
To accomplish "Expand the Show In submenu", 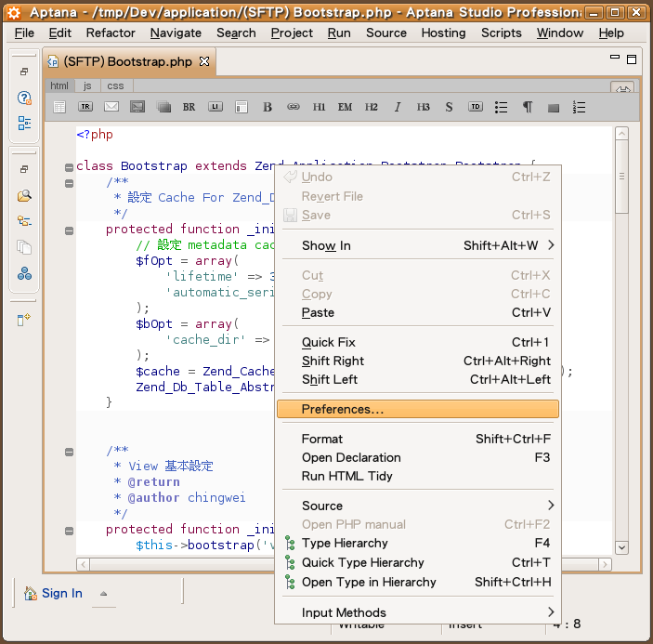I will [418, 245].
